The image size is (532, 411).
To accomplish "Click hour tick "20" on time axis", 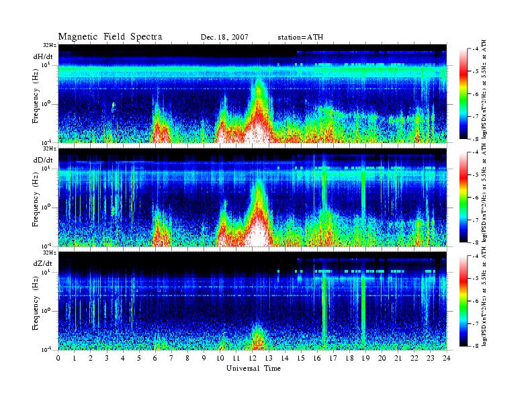I will (x=382, y=358).
